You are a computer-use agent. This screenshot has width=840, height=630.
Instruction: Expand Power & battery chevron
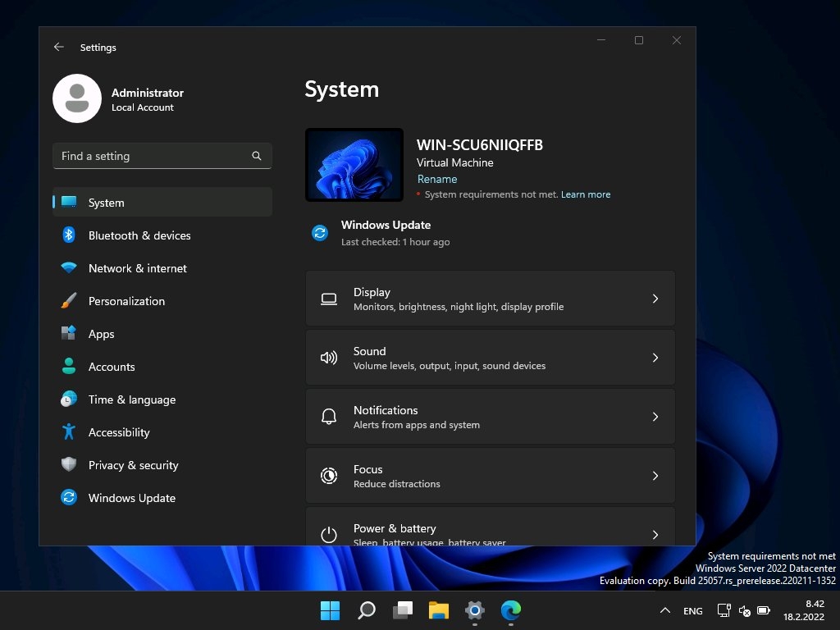[655, 535]
